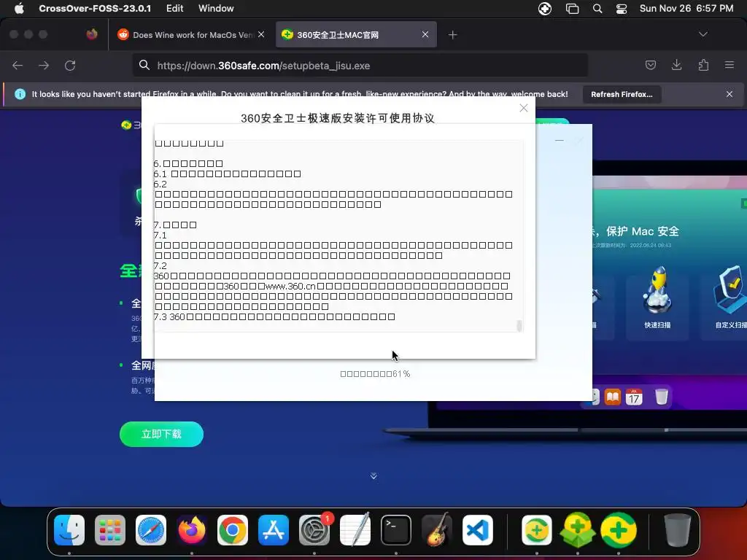Open Terminal from the Dock

click(396, 530)
